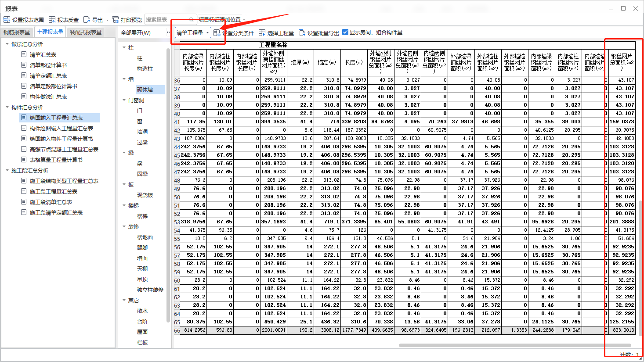Collapse the 柱 category node
The height and width of the screenshot is (362, 644).
click(x=124, y=47)
